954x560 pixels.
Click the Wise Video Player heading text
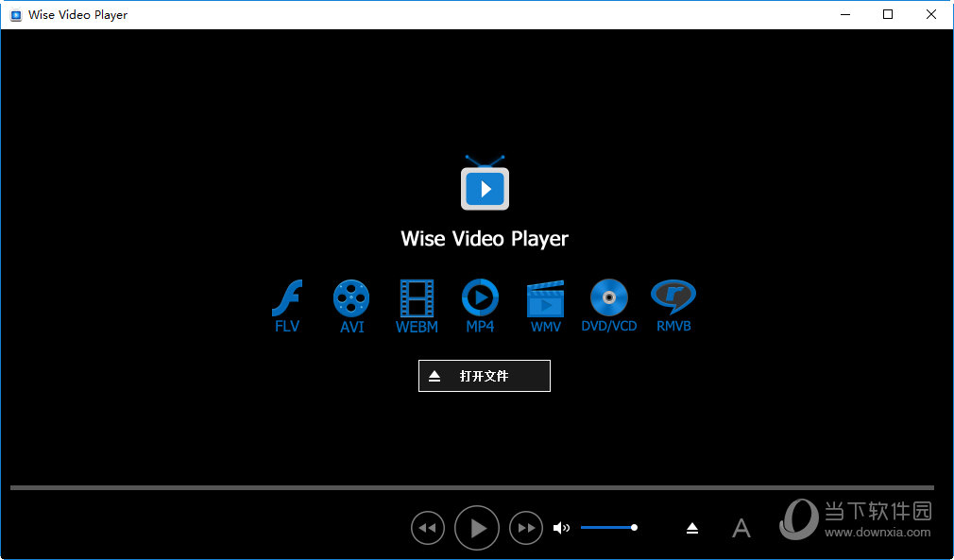pos(485,239)
